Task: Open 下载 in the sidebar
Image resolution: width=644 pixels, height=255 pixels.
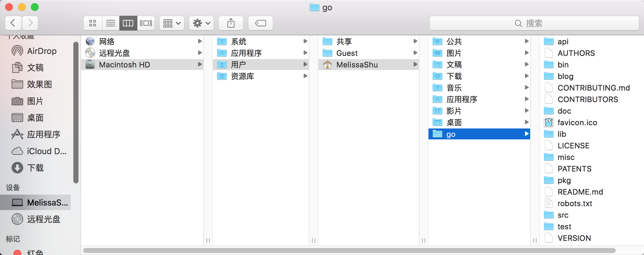Action: tap(35, 168)
